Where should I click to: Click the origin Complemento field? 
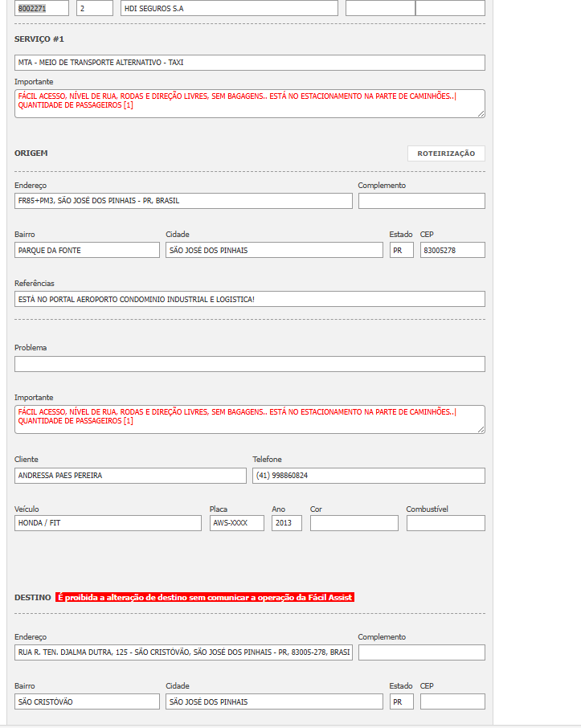(422, 201)
